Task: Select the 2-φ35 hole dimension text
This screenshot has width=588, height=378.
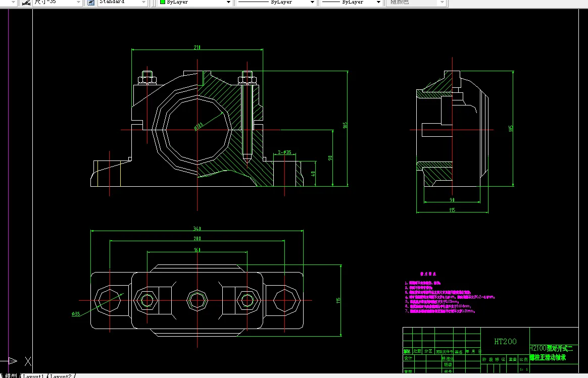Action: click(x=284, y=152)
